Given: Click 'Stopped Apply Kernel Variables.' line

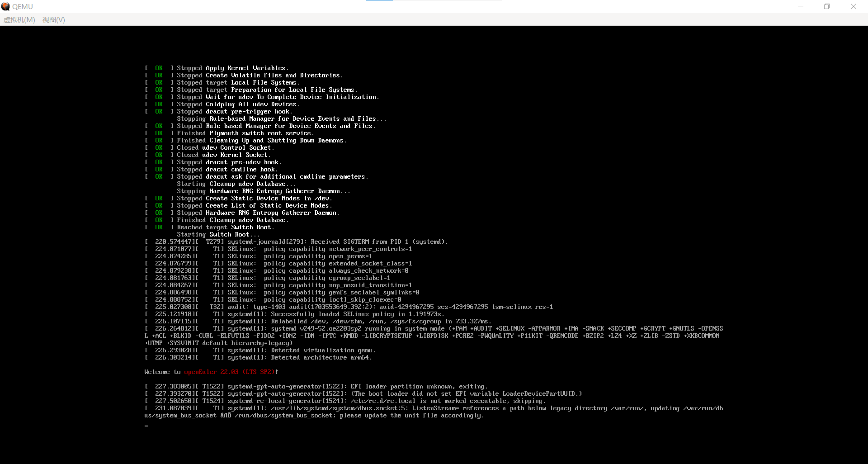Looking at the screenshot, I should pyautogui.click(x=217, y=68).
